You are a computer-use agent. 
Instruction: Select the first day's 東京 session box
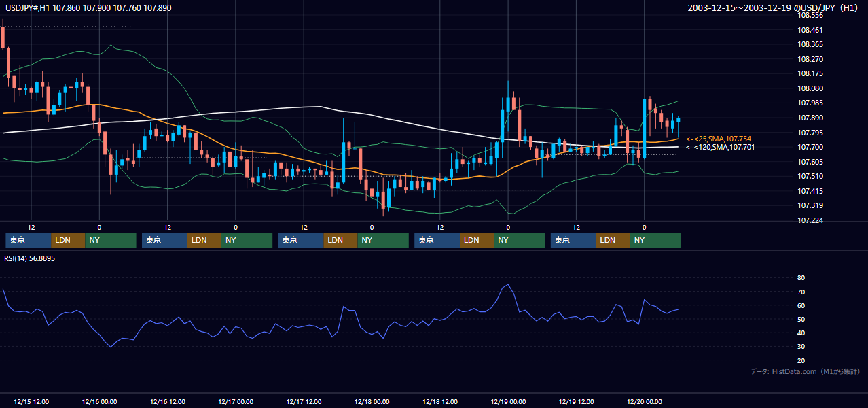29,240
